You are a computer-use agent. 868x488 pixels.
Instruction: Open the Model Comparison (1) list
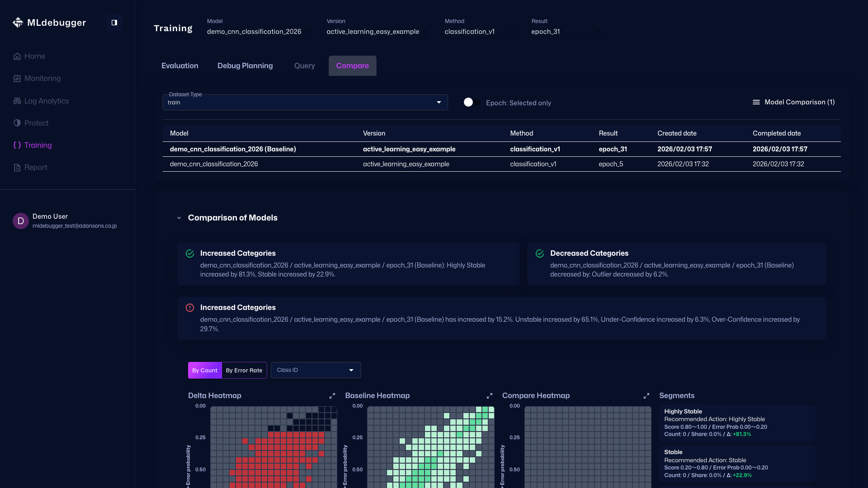(x=793, y=102)
